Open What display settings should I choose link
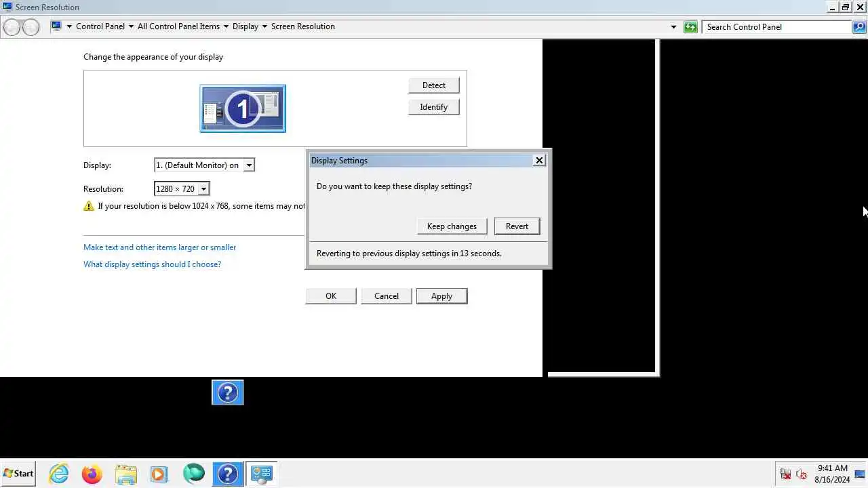Image resolution: width=868 pixels, height=488 pixels. tap(153, 264)
